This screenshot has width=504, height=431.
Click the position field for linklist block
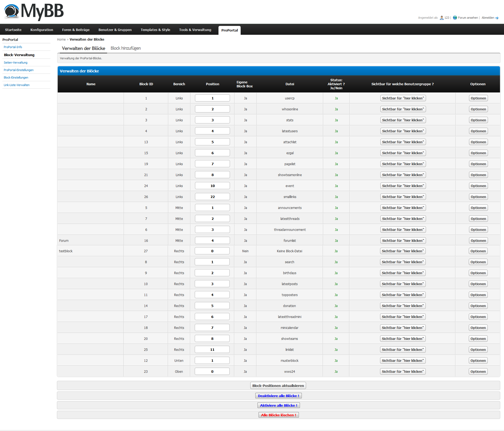(x=212, y=350)
